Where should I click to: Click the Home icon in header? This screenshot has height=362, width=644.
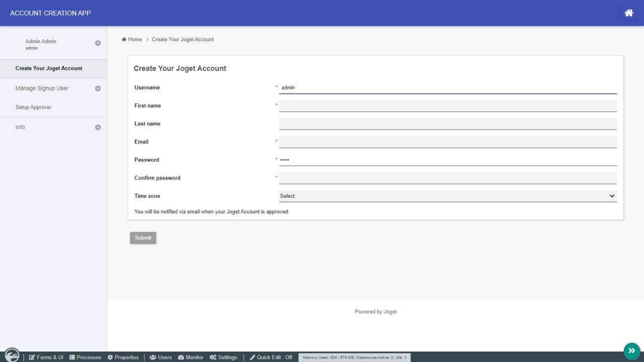pos(628,13)
